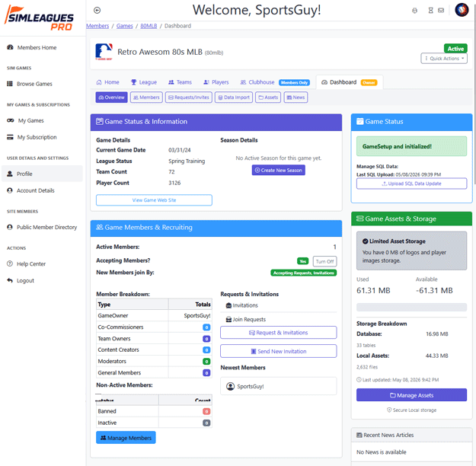Viewport: 476px width, 466px height.
Task: Click Co-Commissioners count badge
Action: [x=206, y=327]
